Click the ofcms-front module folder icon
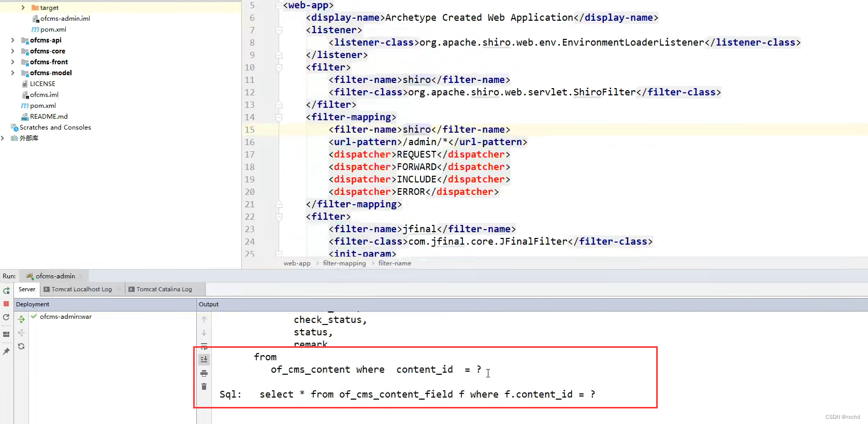This screenshot has height=424, width=868. [25, 62]
